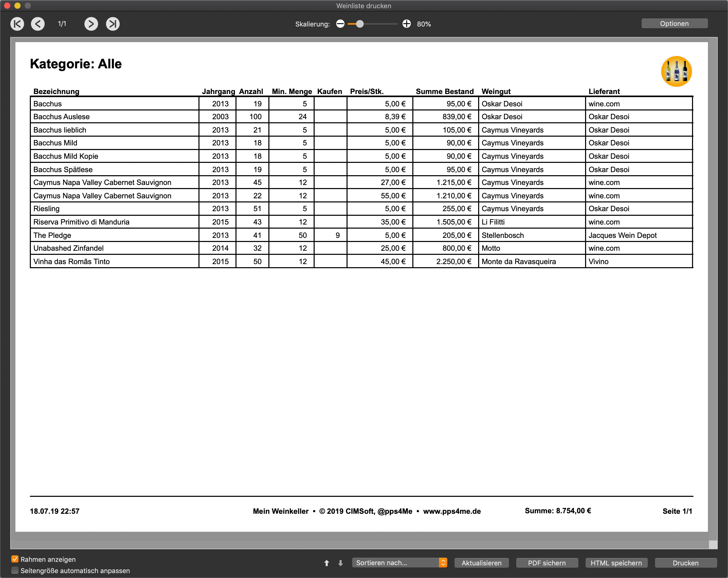The height and width of the screenshot is (578, 728).
Task: Click the Preis/Stk. column header
Action: [367, 91]
